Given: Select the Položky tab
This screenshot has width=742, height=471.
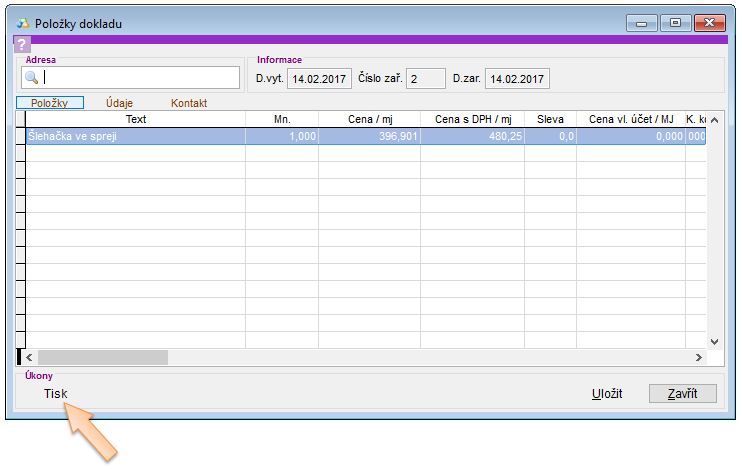Looking at the screenshot, I should point(49,103).
